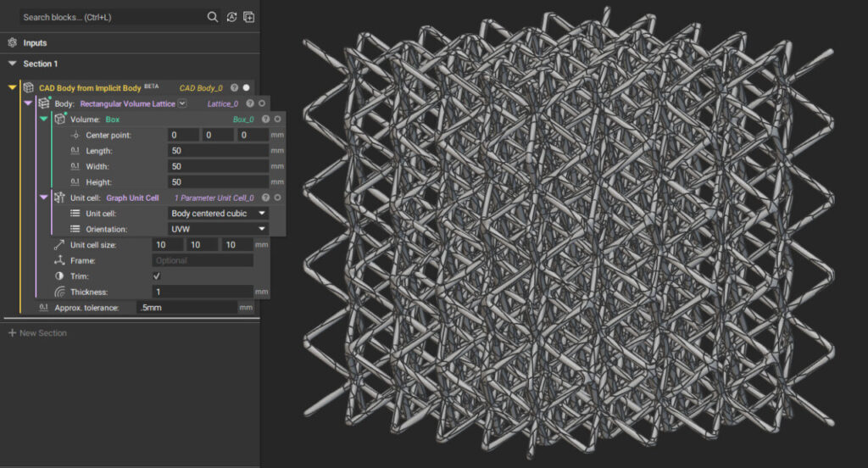
Task: Click New Section button
Action: [37, 333]
